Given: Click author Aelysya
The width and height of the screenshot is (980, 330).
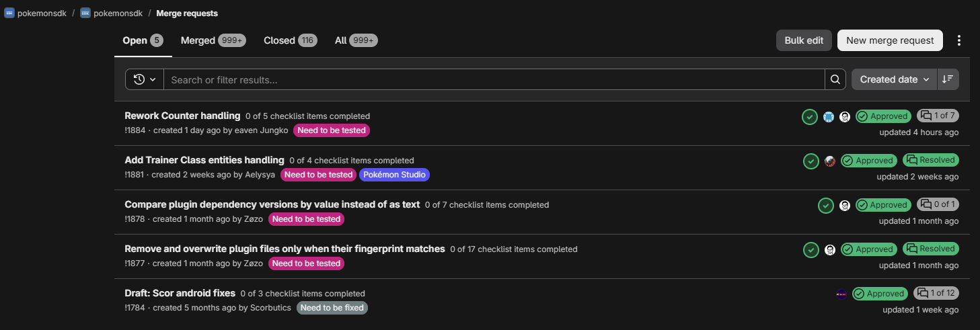Looking at the screenshot, I should (260, 175).
